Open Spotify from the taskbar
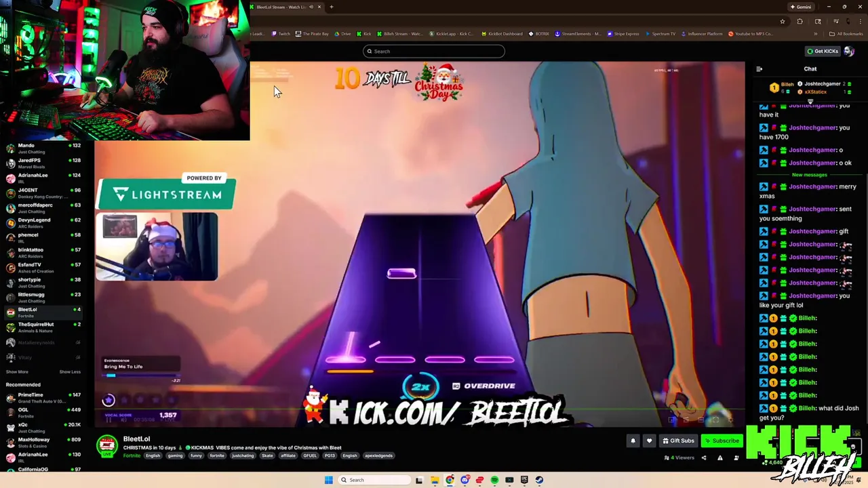The image size is (868, 488). coord(494,480)
